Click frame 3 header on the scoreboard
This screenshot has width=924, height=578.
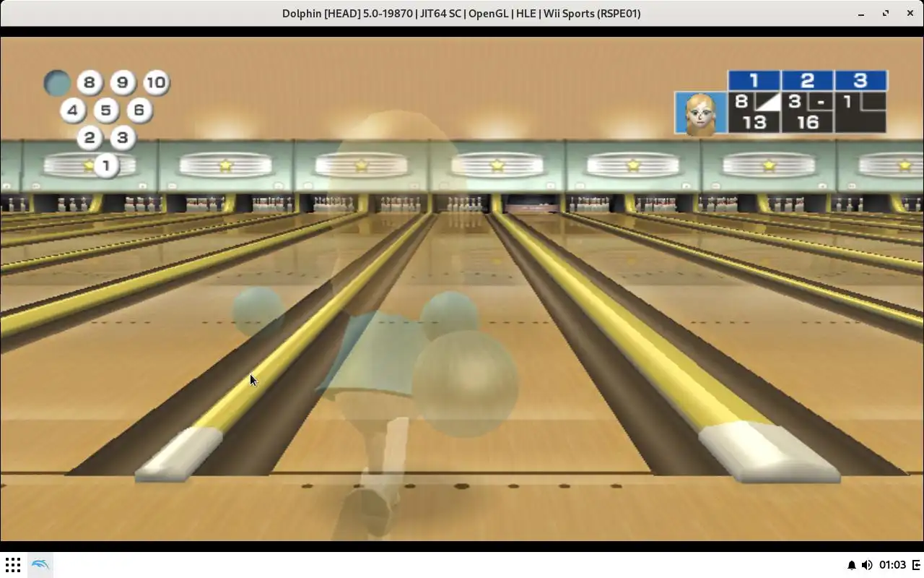860,80
